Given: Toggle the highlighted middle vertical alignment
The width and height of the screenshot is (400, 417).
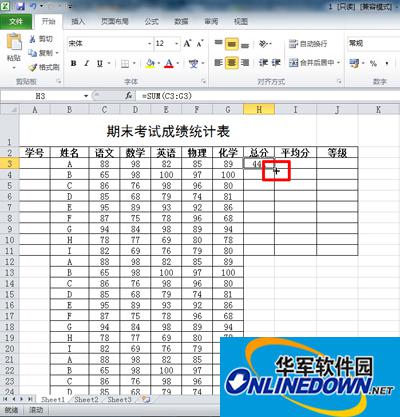Looking at the screenshot, I should (x=232, y=43).
